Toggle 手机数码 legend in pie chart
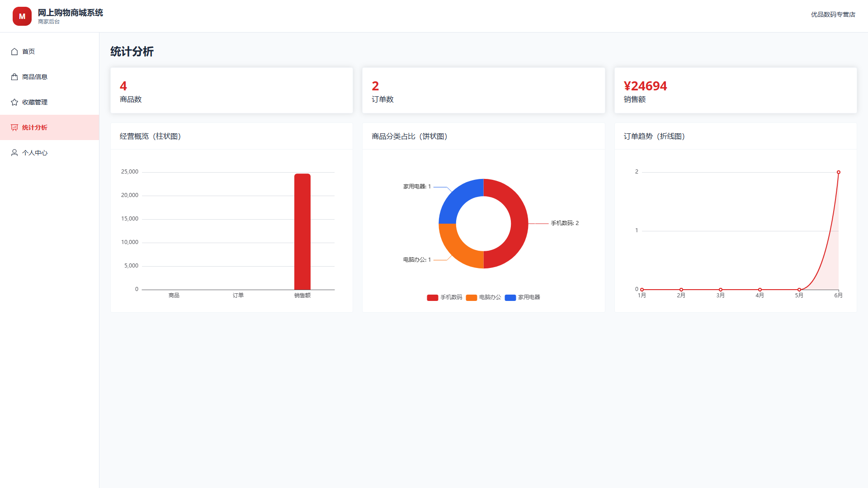Screen dimensions: 868x488 click(444, 297)
